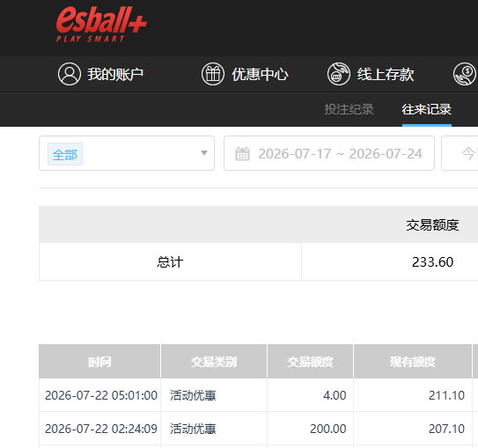
Task: Switch to 投注纪录 tab
Action: 349,109
